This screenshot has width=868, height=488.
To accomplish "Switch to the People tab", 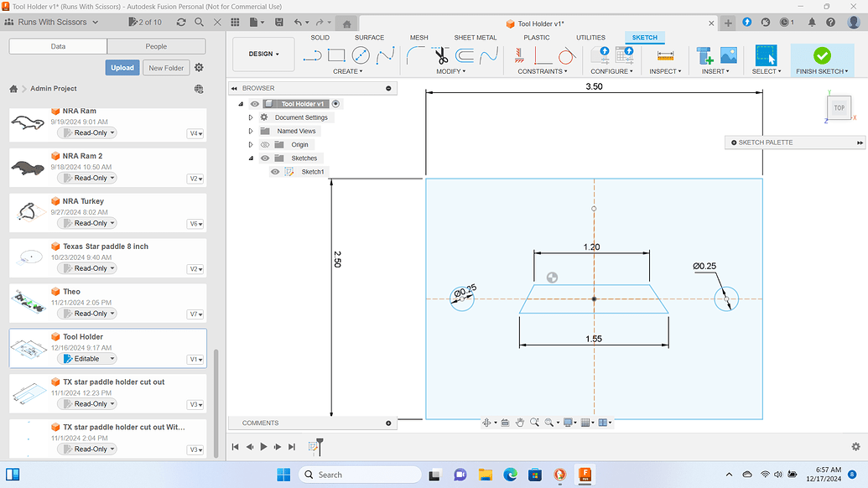I will click(155, 45).
